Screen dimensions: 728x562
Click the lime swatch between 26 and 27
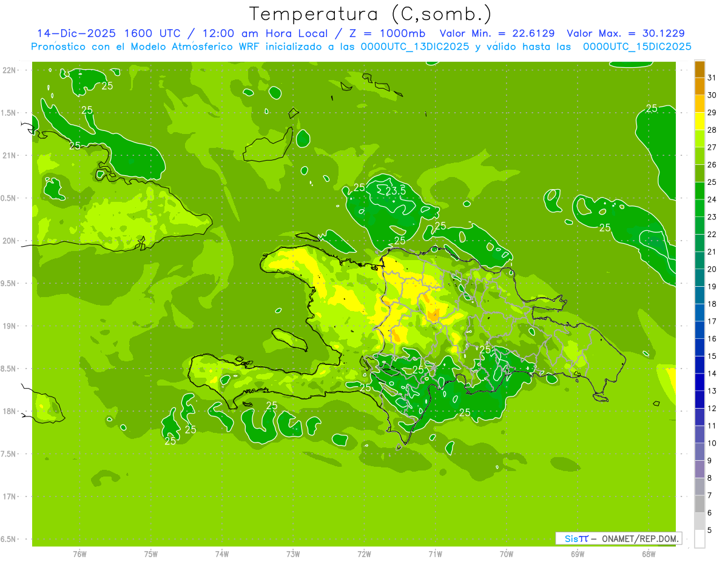pyautogui.click(x=699, y=156)
